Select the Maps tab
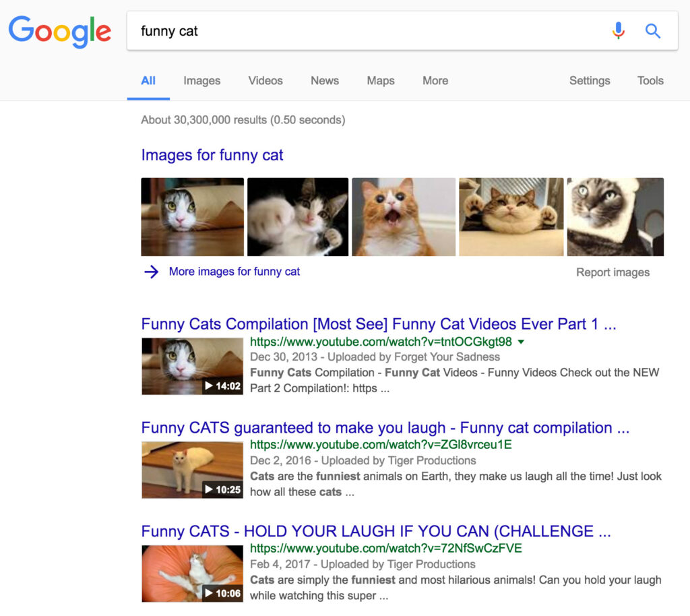The width and height of the screenshot is (690, 616). tap(380, 81)
